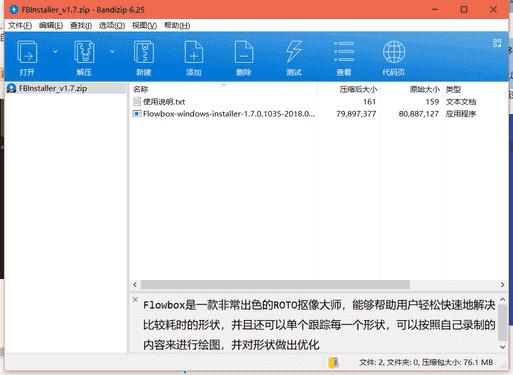The height and width of the screenshot is (375, 513).
Task: Minimize the Bandizip window
Action: coord(435,10)
